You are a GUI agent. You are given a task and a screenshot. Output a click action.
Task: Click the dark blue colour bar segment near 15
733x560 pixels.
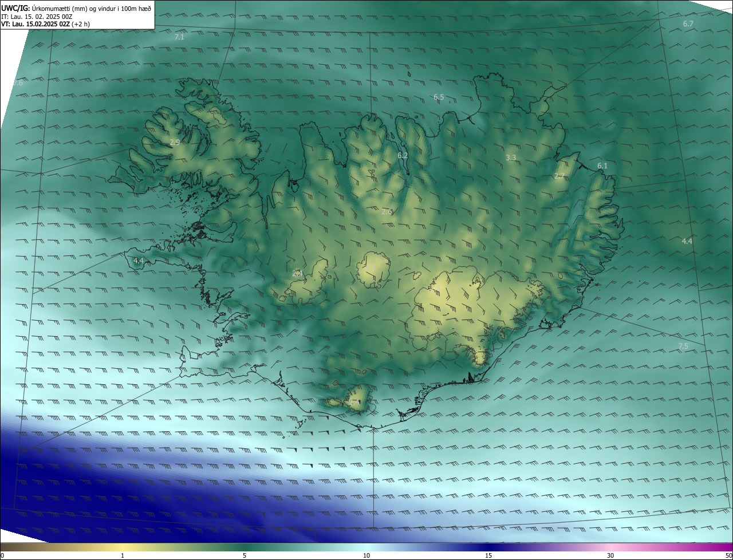coord(488,547)
